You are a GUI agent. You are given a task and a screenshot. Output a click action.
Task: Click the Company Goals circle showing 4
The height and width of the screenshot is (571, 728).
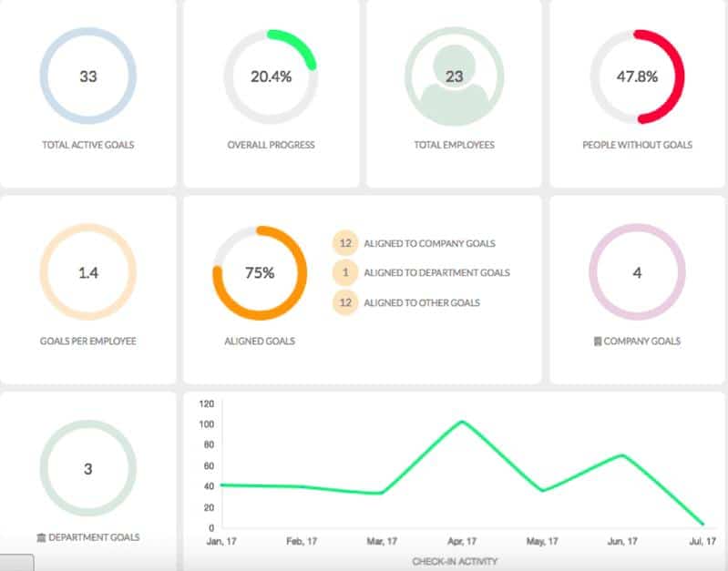coord(637,272)
